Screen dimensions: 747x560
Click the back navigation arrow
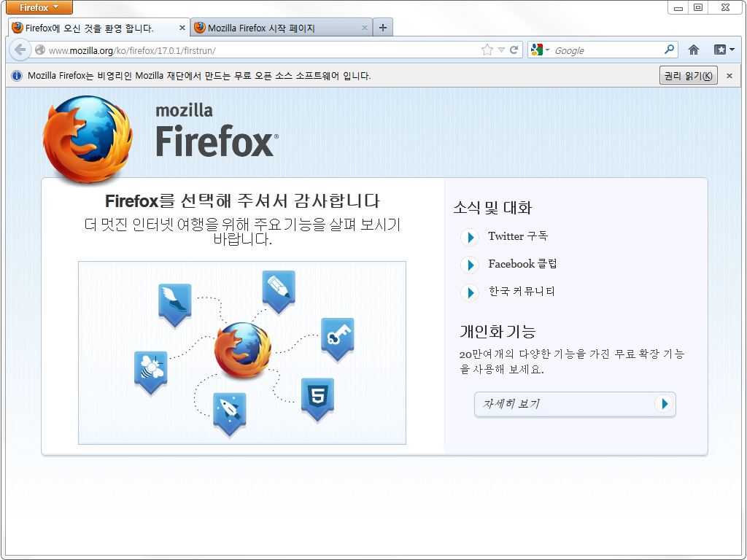point(20,50)
